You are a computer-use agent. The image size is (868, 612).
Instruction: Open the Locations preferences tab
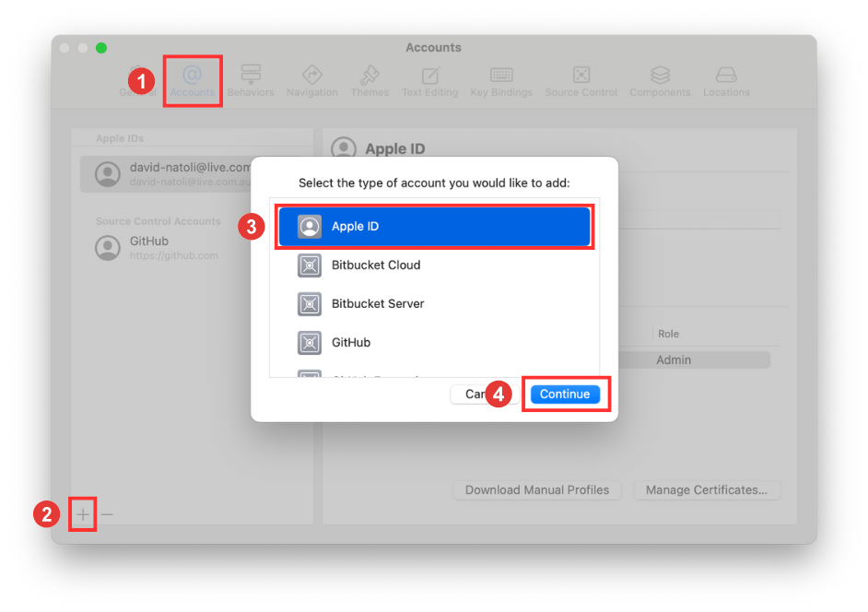pyautogui.click(x=726, y=80)
